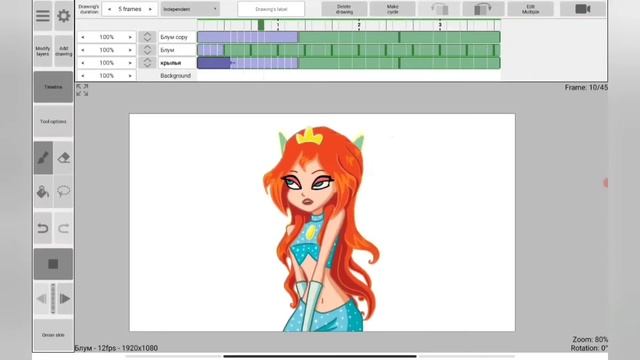Screen dimensions: 640x360
Task: Select first purple drawing in Блум track
Action: click(211, 50)
